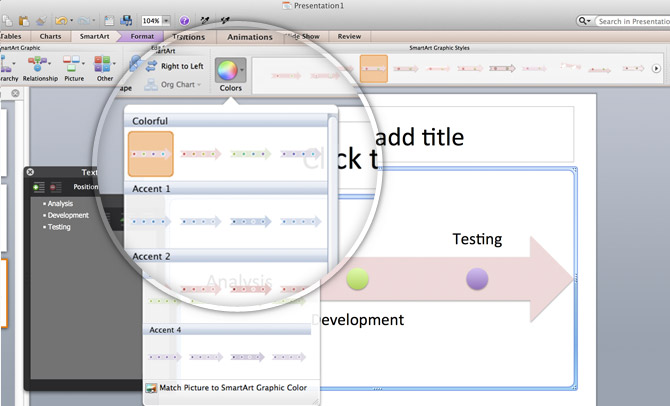
Task: Click the Development label on slide
Action: coord(358,320)
